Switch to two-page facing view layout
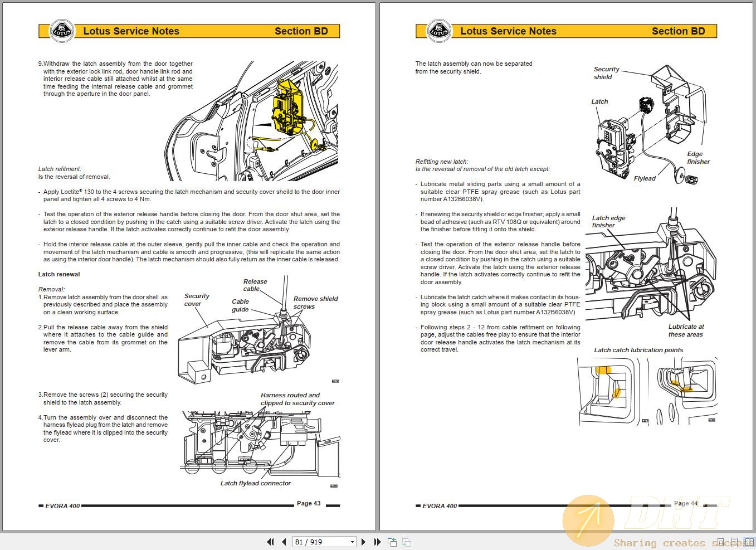Image resolution: width=756 pixels, height=550 pixels. pyautogui.click(x=749, y=542)
